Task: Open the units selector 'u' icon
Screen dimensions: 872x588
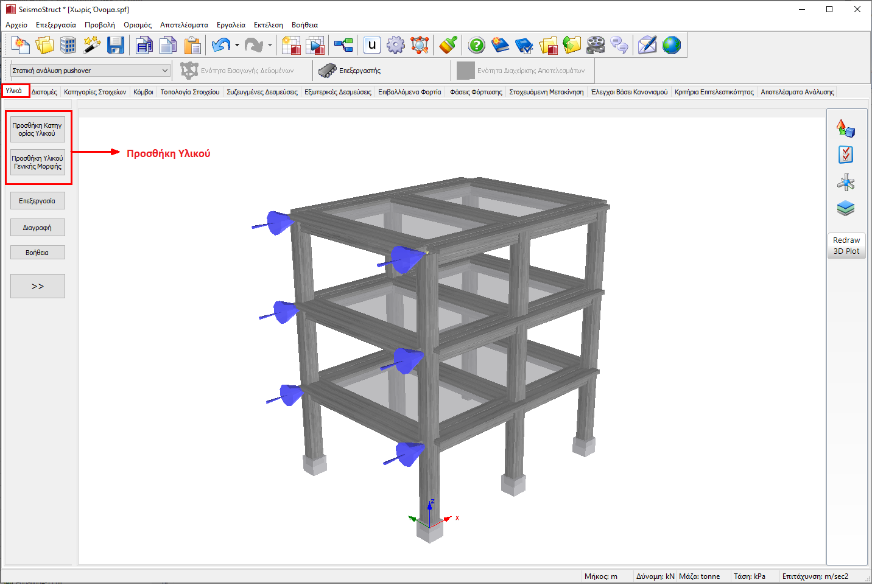Action: click(x=371, y=45)
